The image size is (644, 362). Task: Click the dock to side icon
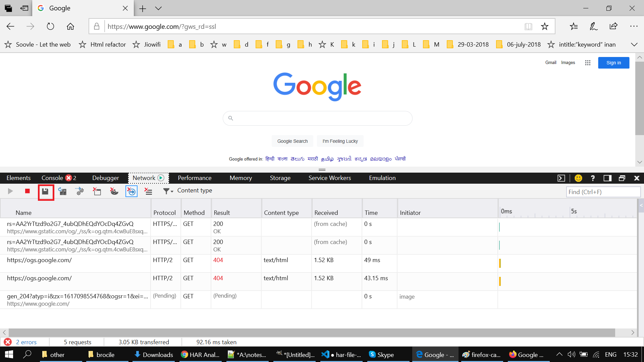click(x=607, y=178)
